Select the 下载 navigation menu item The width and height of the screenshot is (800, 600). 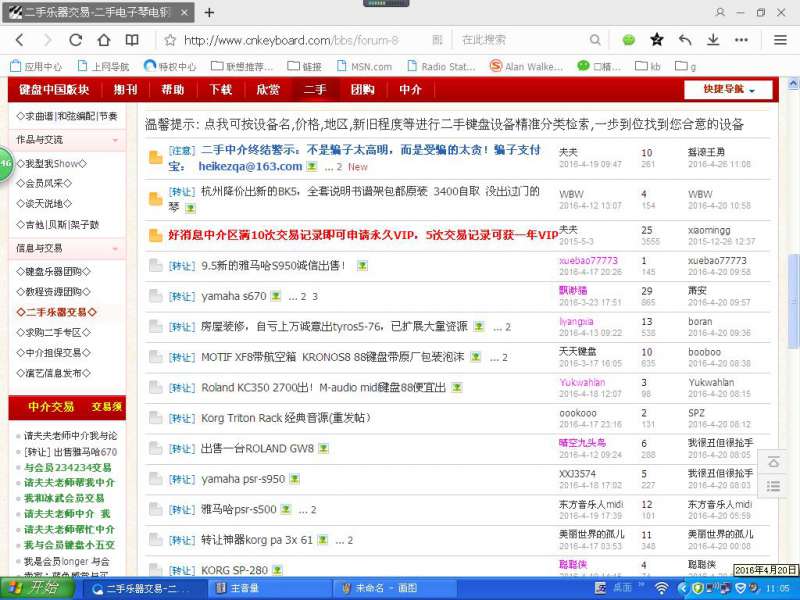click(221, 89)
